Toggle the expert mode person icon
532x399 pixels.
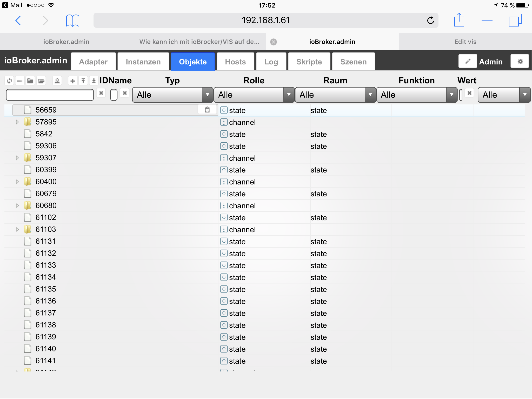57,81
